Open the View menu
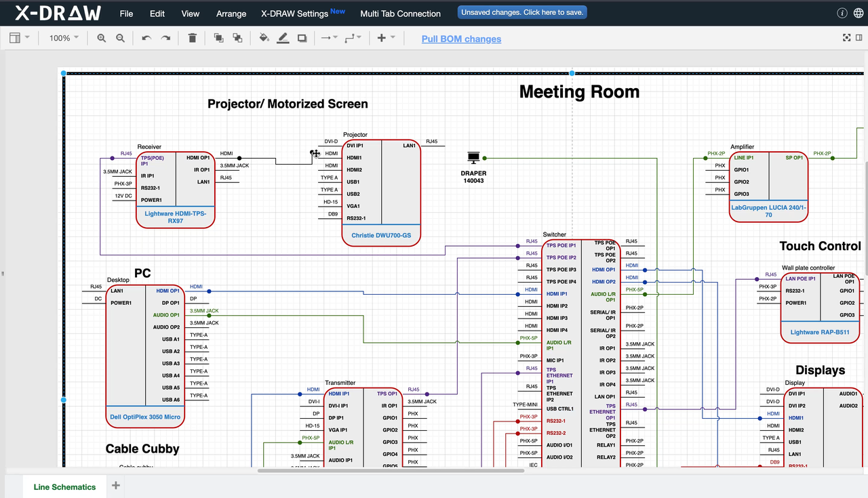This screenshot has width=868, height=498. point(191,14)
